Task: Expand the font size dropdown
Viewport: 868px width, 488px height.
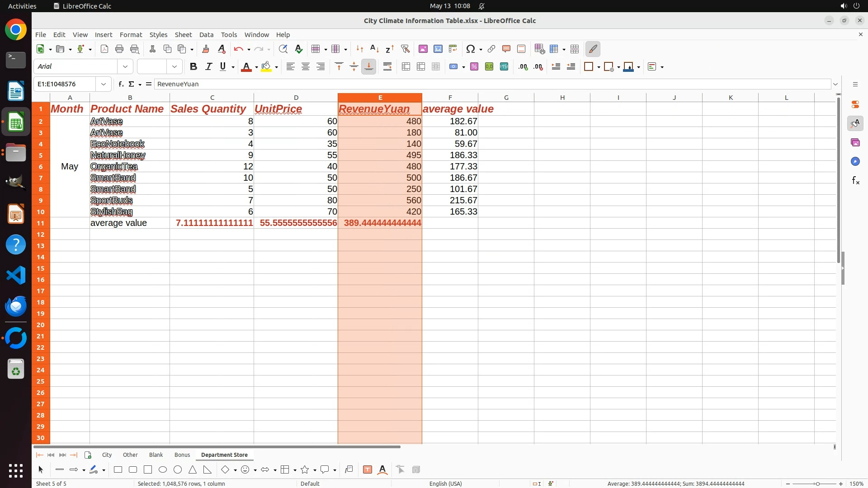Action: 175,67
